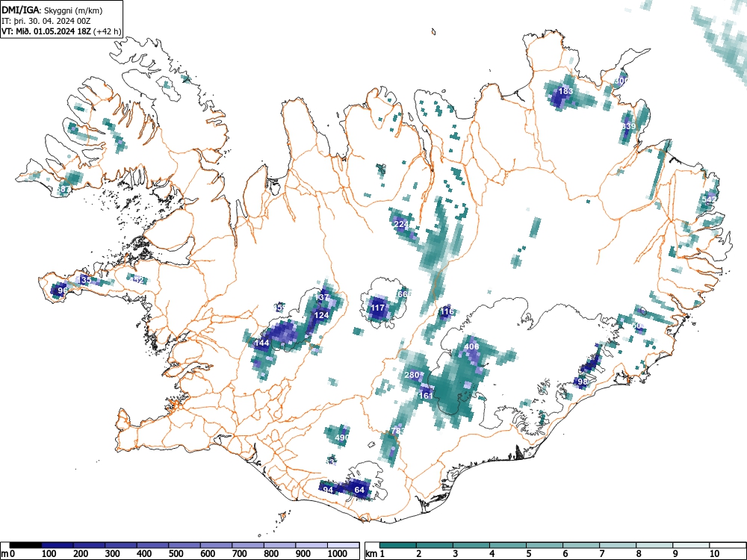The height and width of the screenshot is (560, 747).
Task: Click the '94' value on the south coast
Action: click(328, 490)
